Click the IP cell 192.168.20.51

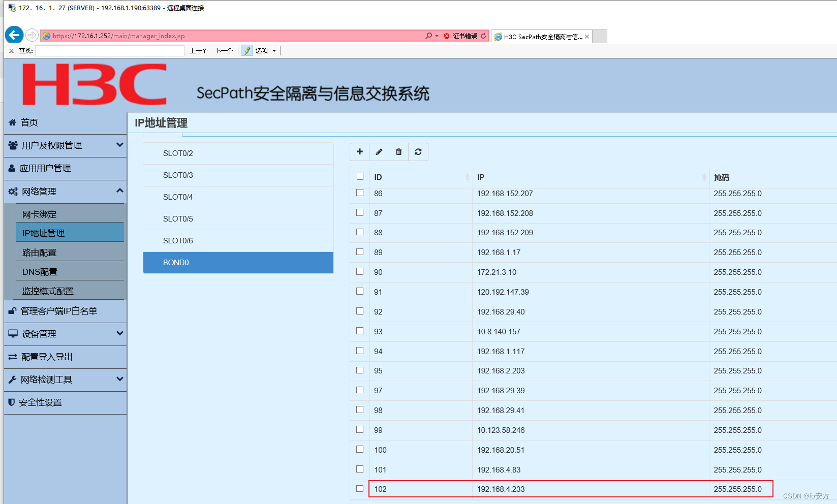pos(501,450)
